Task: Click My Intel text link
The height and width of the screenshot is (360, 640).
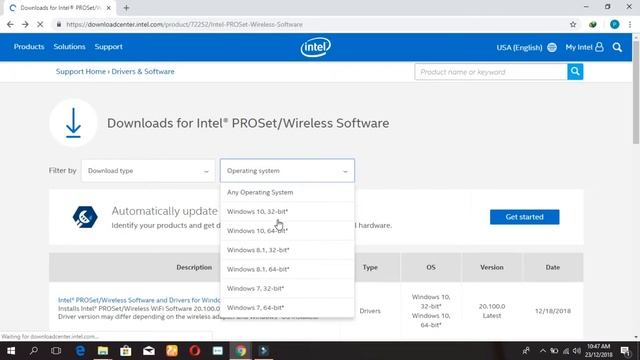Action: [579, 47]
